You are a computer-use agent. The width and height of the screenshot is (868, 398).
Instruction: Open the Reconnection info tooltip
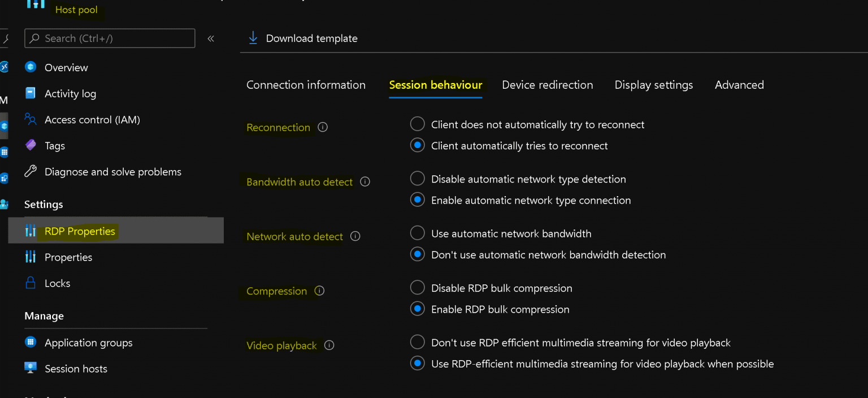pos(323,127)
